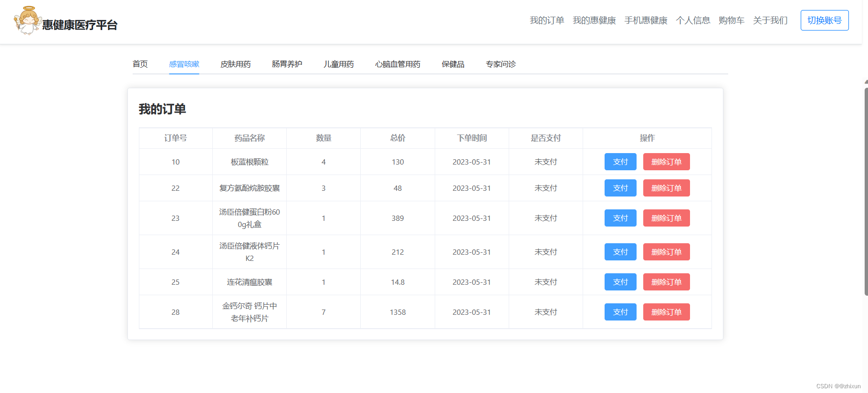This screenshot has height=393, width=868.
Task: Switch to the 首页 tab
Action: click(140, 64)
